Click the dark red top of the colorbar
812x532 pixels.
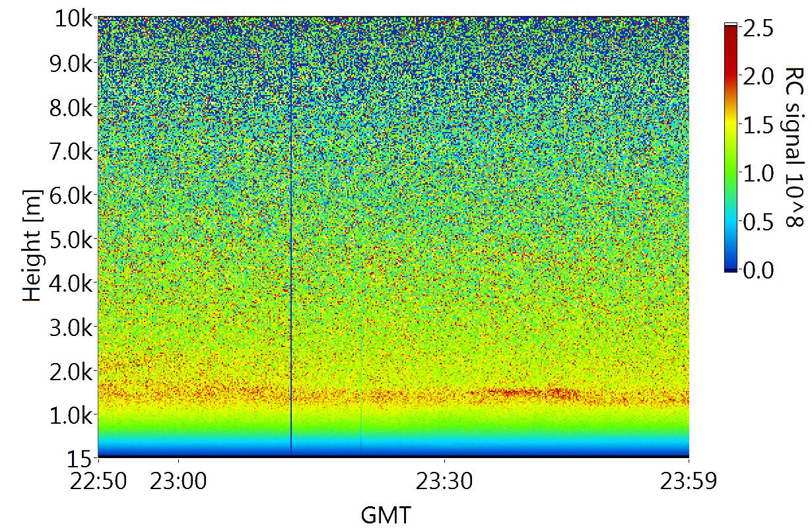731,33
